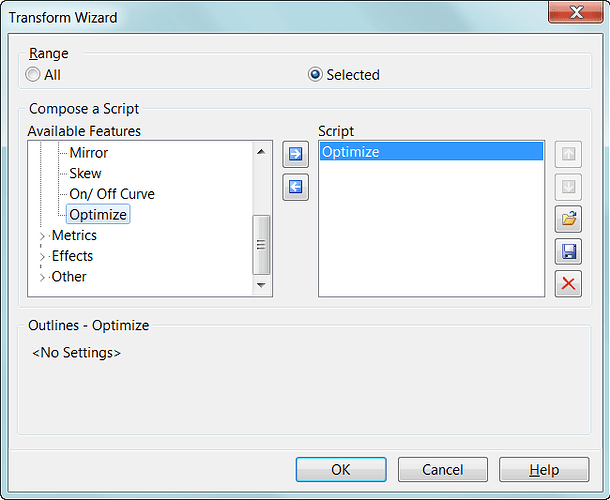The image size is (610, 500).
Task: Delete script item with red X
Action: (x=568, y=283)
